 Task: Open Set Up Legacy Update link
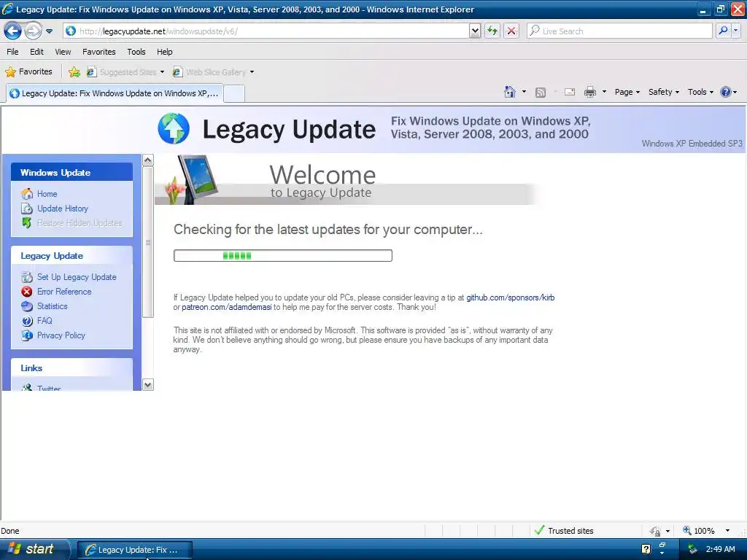[77, 277]
